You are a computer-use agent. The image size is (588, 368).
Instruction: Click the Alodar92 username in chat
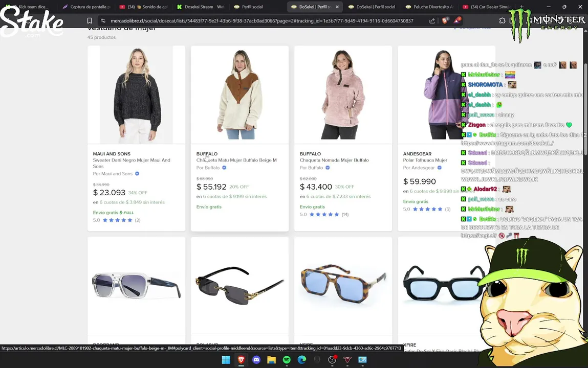click(x=485, y=189)
